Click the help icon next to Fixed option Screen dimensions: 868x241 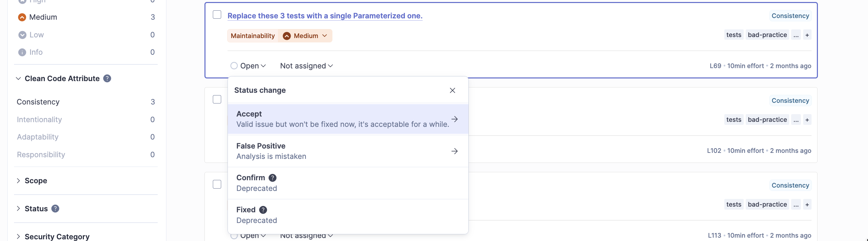[x=263, y=210]
